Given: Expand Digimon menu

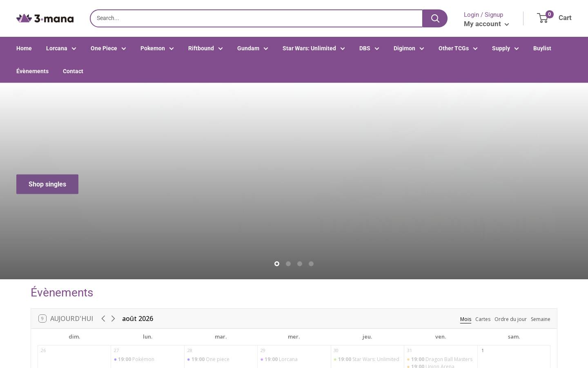Looking at the screenshot, I should (409, 48).
